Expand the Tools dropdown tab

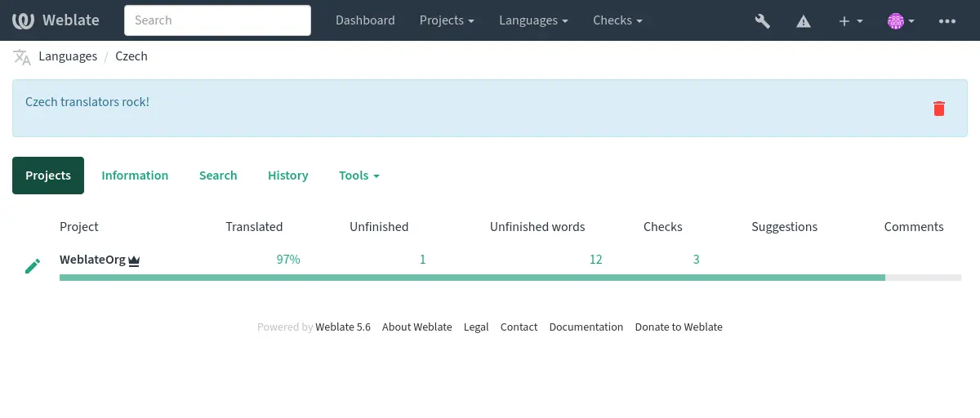tap(359, 176)
